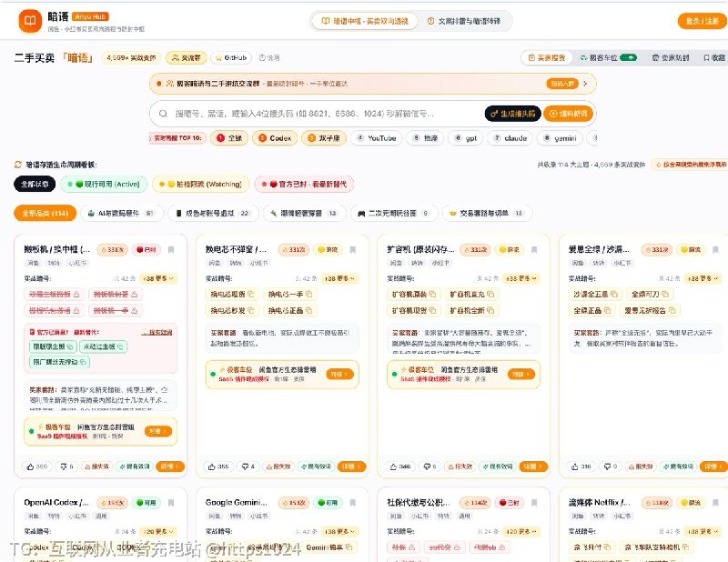Expand +20 更多 on the OpenAI Codex card

157,531
